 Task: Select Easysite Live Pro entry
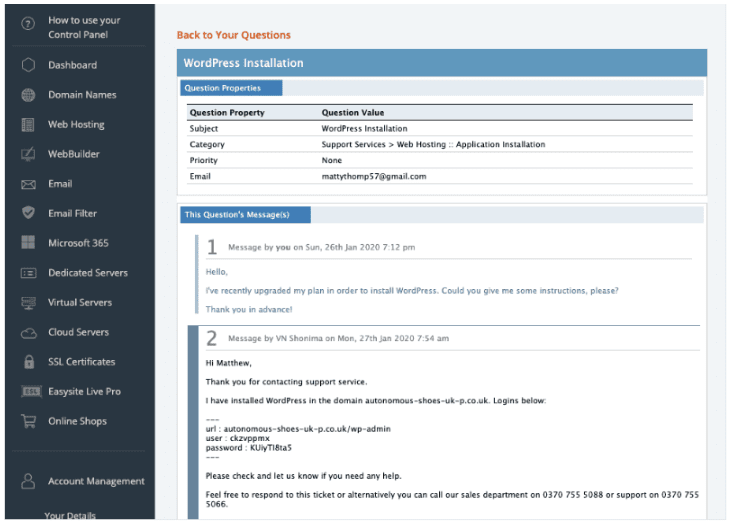[x=84, y=391]
